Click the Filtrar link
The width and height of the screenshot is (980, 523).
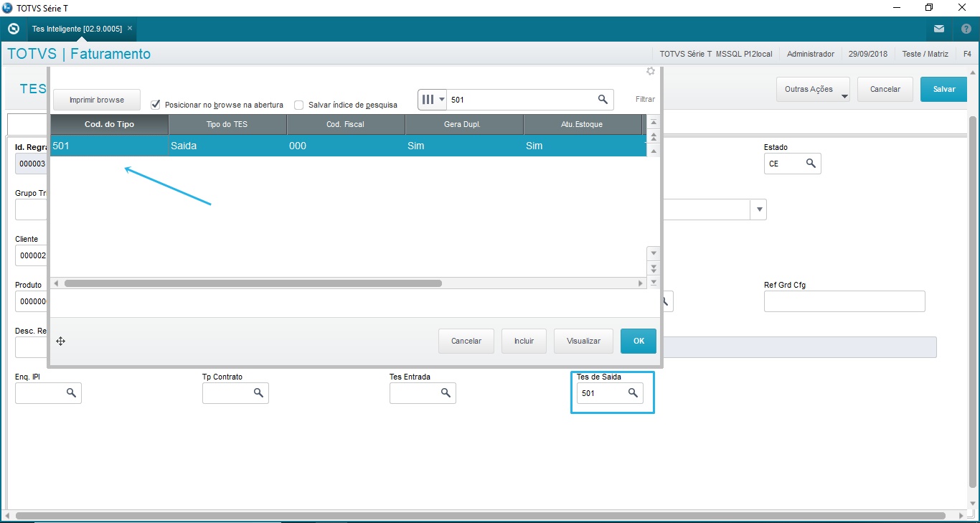[645, 100]
